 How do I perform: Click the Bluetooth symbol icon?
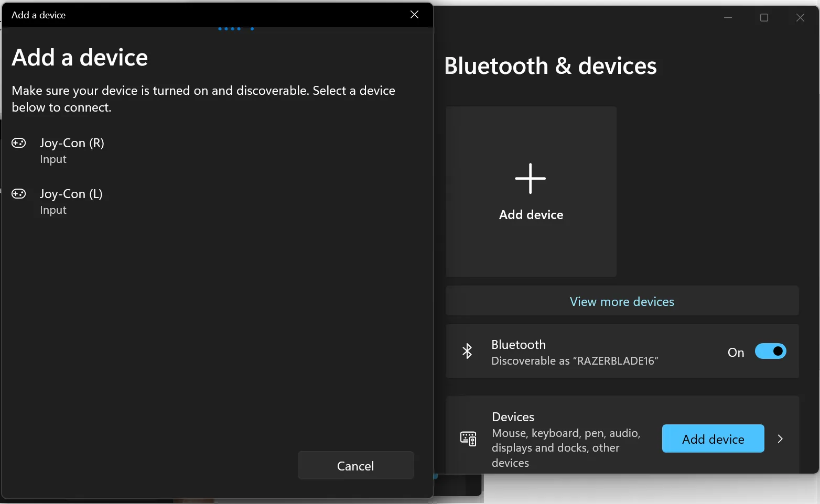tap(467, 351)
